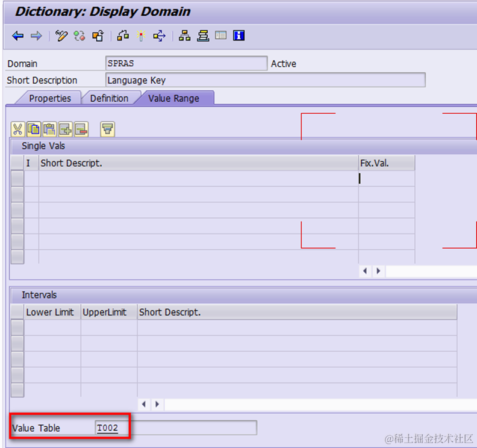Image resolution: width=477 pixels, height=448 pixels.
Task: Open the blue information icon
Action: tap(239, 36)
